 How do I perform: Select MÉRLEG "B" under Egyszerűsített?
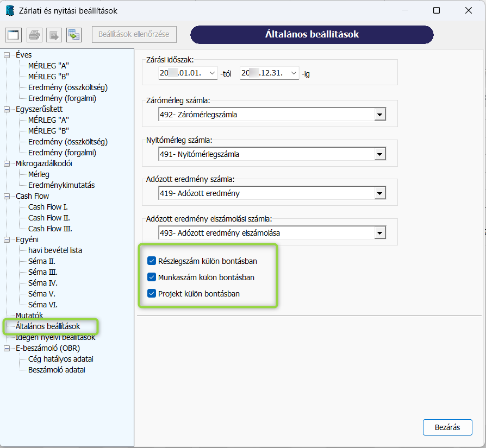(x=49, y=131)
